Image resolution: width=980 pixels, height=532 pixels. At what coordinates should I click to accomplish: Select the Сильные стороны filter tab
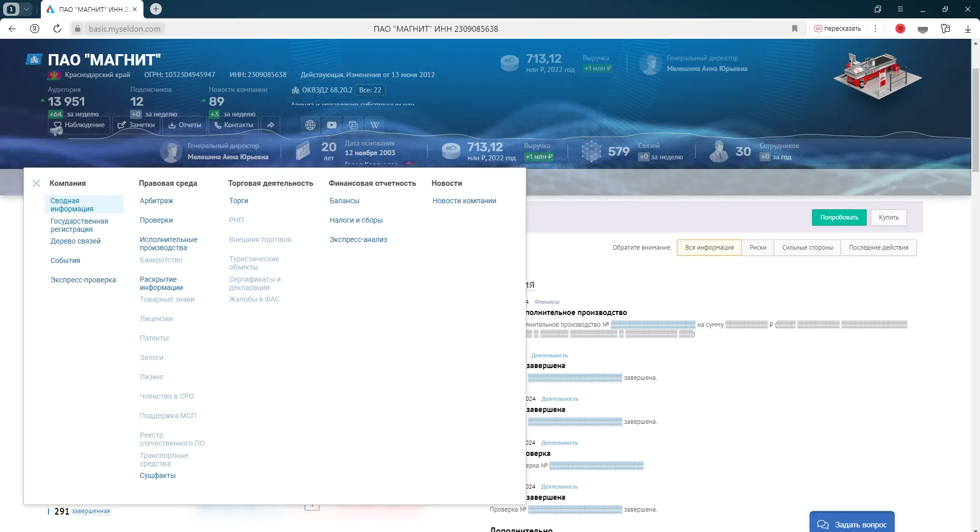(807, 248)
